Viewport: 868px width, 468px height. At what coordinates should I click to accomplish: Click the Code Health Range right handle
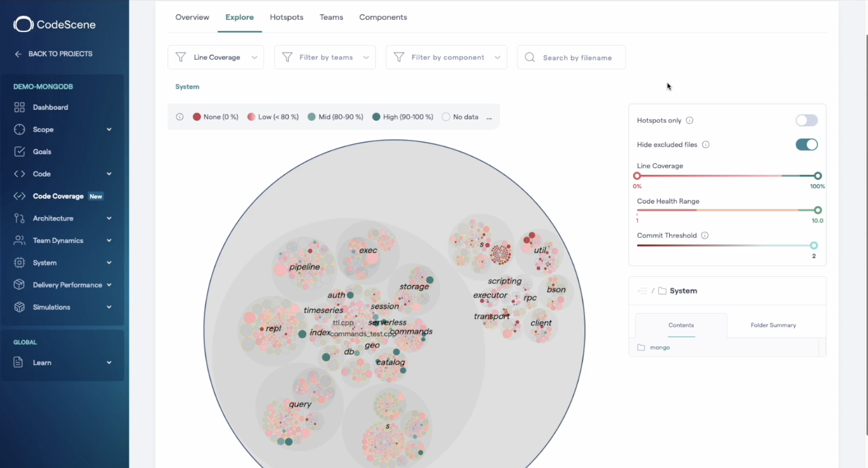pos(818,210)
